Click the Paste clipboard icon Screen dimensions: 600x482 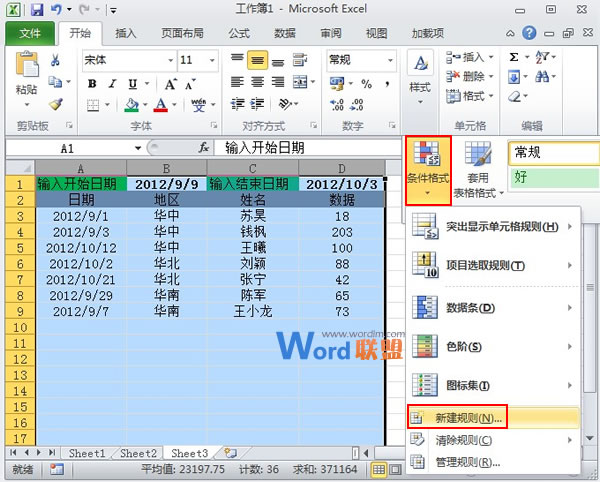pyautogui.click(x=26, y=78)
